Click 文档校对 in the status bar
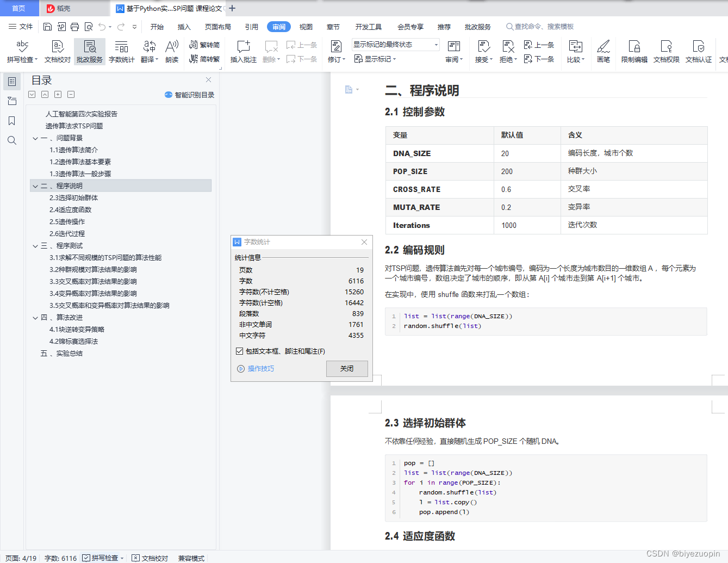728x563 pixels. pyautogui.click(x=150, y=558)
